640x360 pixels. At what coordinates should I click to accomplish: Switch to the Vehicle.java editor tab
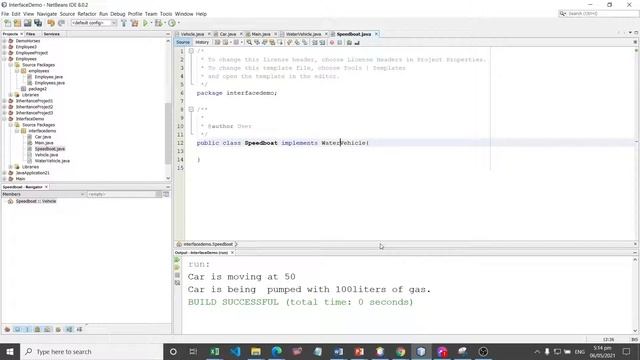pos(192,34)
